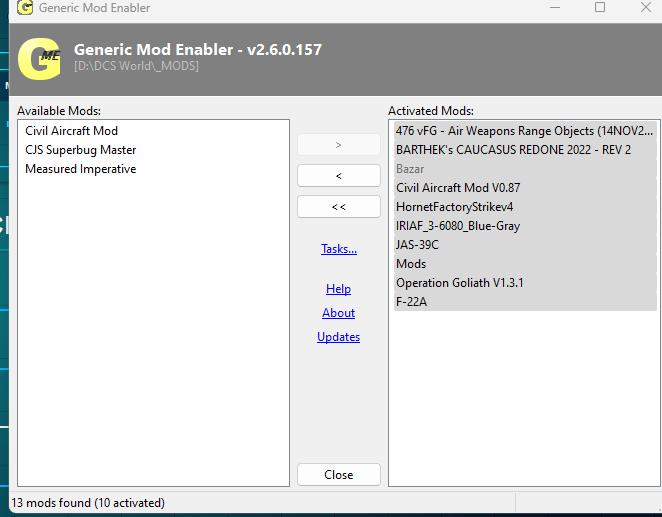Close the window with the title bar X
This screenshot has height=517, width=662.
(x=646, y=7)
